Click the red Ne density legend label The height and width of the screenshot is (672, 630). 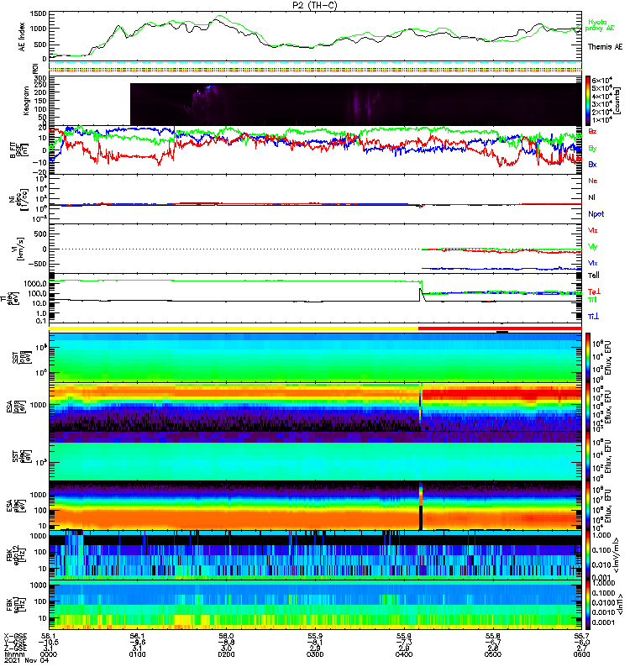coord(592,181)
